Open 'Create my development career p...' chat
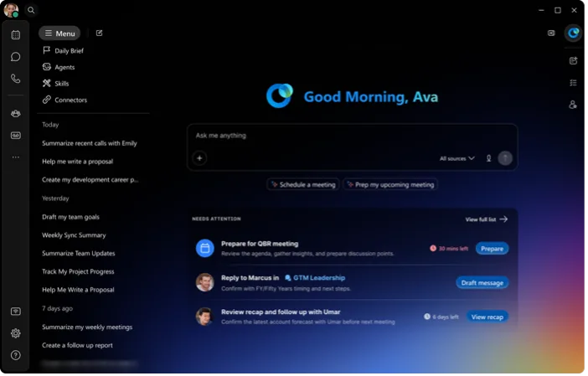 (x=90, y=180)
